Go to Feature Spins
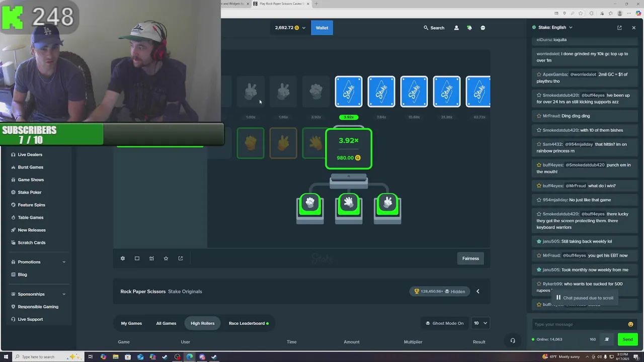This screenshot has width=644, height=362. pos(31,205)
